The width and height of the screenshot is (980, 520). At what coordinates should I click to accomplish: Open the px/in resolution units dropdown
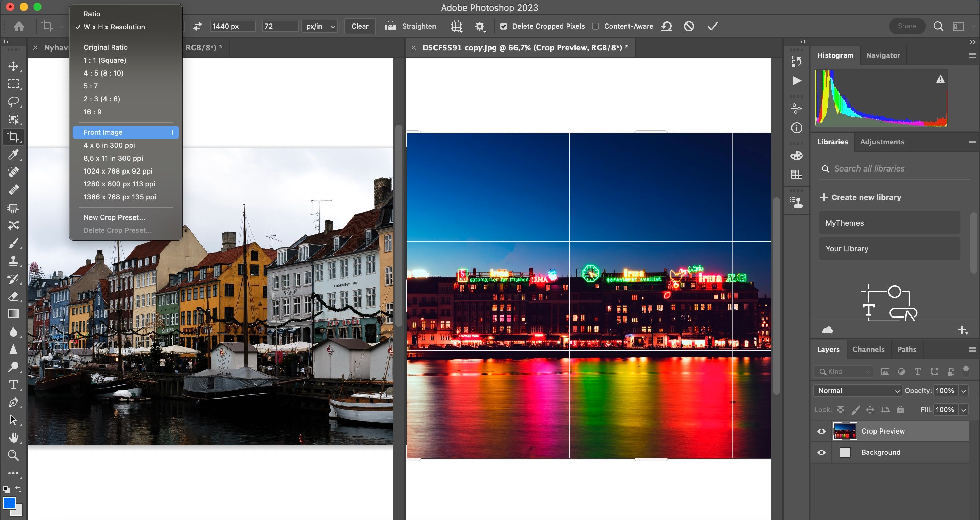(320, 26)
